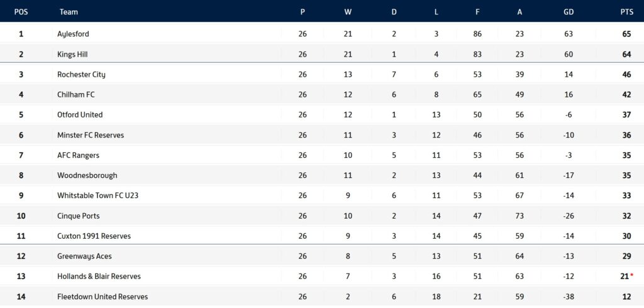The image size is (644, 308).
Task: Click Aylesford's 65 points value
Action: point(626,34)
